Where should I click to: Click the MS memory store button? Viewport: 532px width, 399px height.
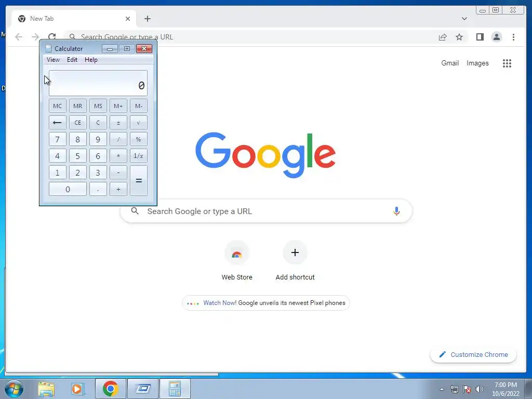tap(98, 106)
